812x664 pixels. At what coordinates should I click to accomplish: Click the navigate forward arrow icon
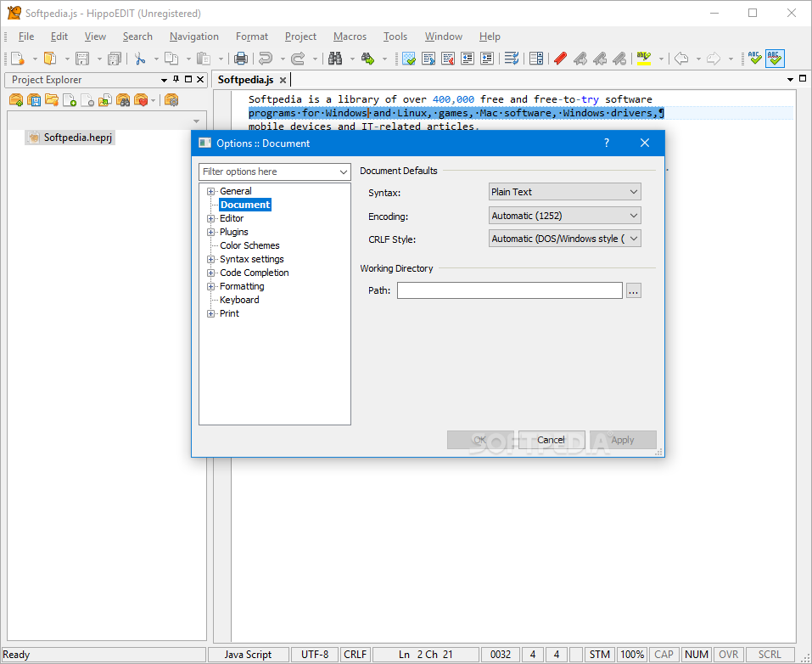(714, 59)
